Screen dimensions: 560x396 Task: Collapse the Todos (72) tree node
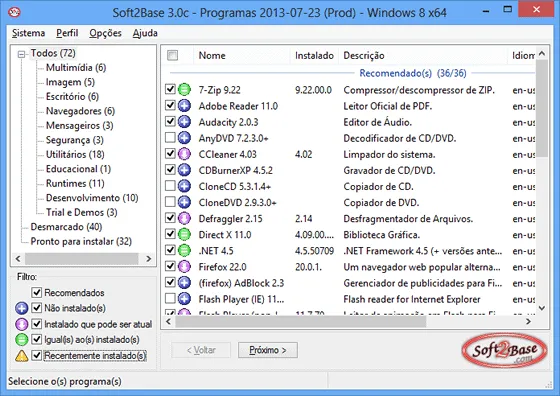point(22,54)
